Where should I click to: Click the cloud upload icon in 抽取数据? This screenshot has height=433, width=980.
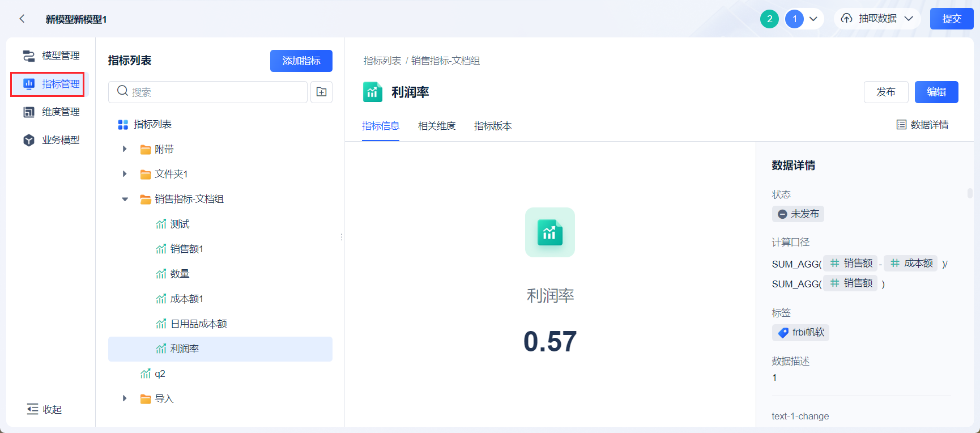point(846,19)
